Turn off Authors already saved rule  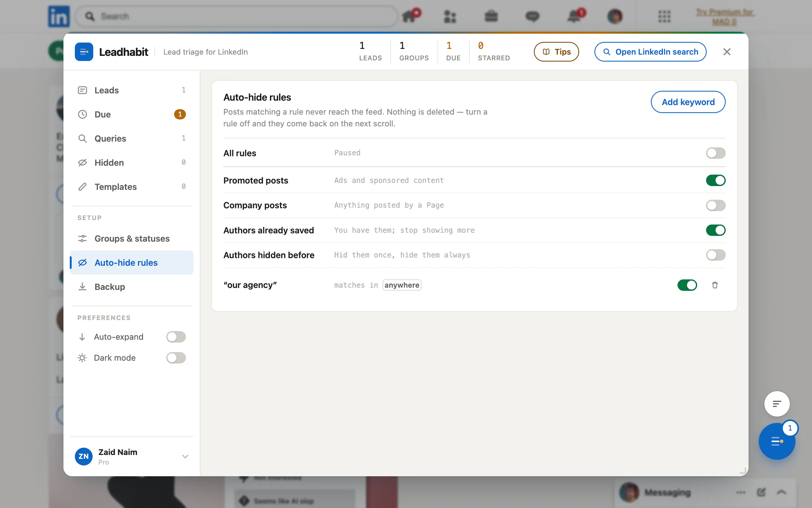point(716,230)
